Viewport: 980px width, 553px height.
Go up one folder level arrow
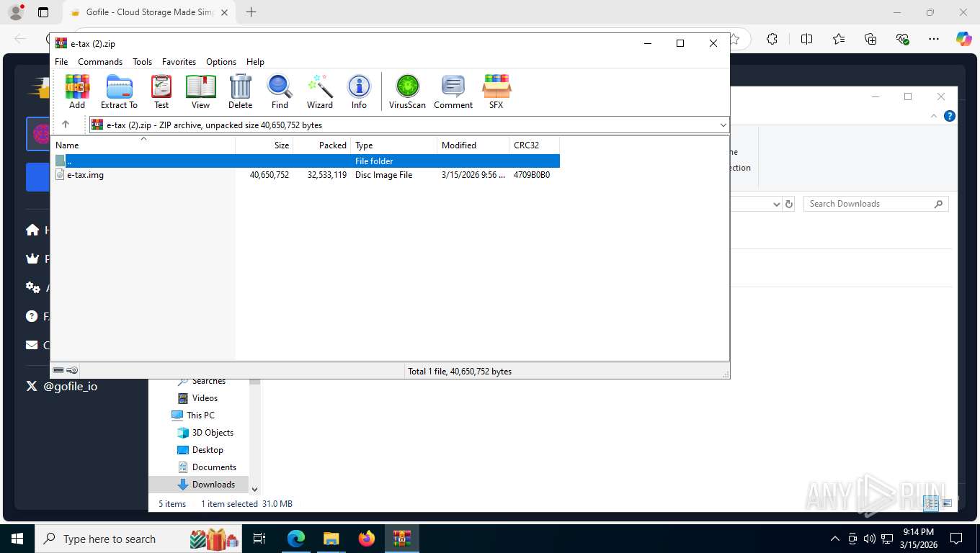pyautogui.click(x=66, y=125)
